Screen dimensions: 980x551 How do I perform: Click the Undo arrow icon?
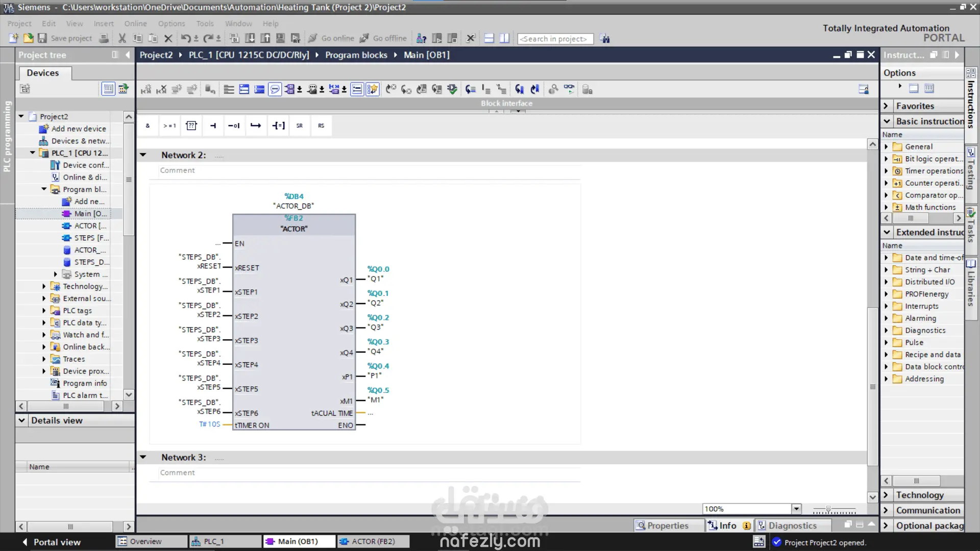186,38
